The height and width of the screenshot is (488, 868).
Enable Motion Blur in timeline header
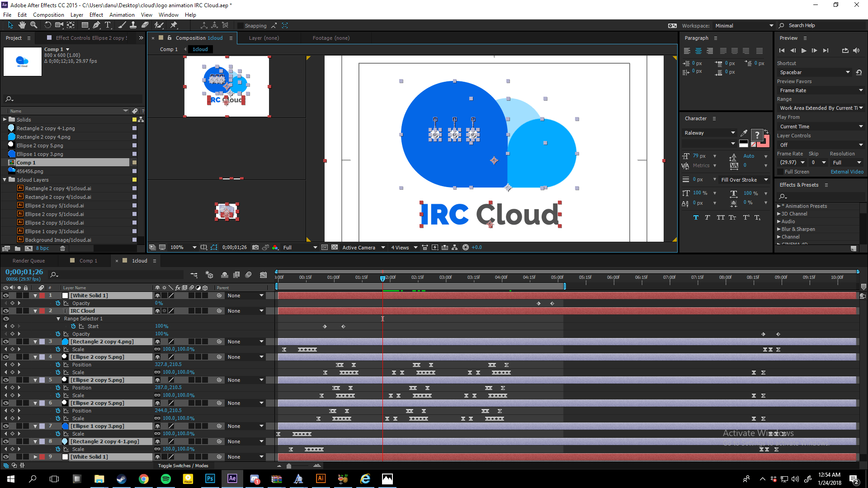(x=248, y=275)
